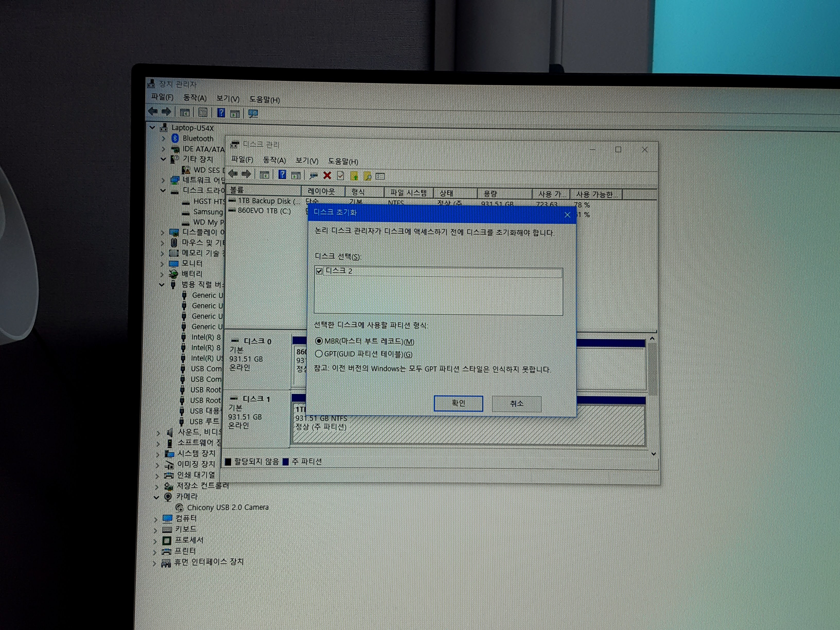The width and height of the screenshot is (840, 630).
Task: Click 주 파티션 blue legend swatch
Action: [x=286, y=462]
